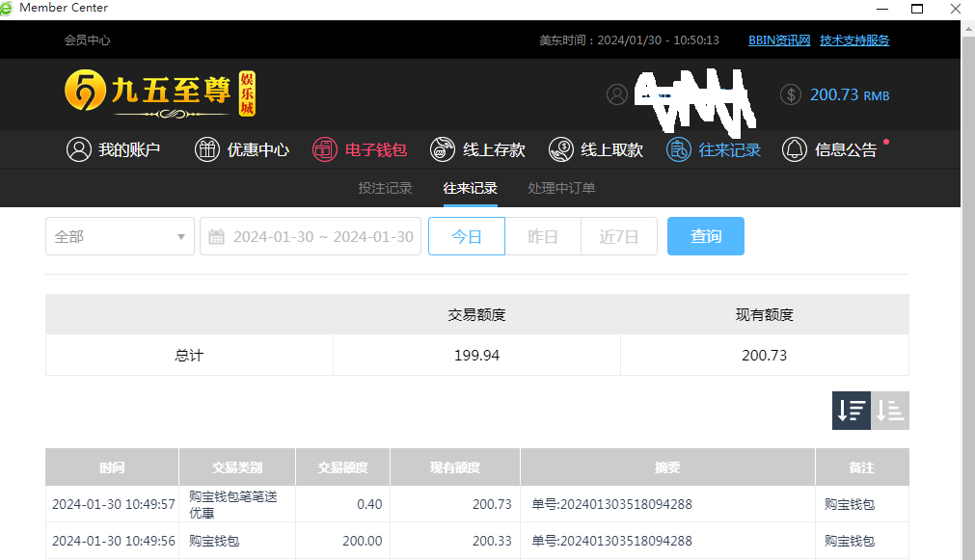This screenshot has height=560, width=975.
Task: Click the 线上取款 withdrawal icon
Action: point(560,149)
